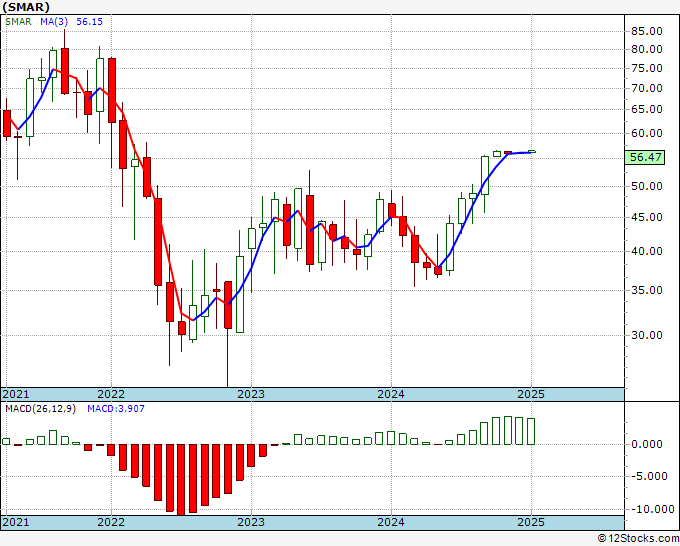Click the 2022 label on MACD axis

click(111, 522)
